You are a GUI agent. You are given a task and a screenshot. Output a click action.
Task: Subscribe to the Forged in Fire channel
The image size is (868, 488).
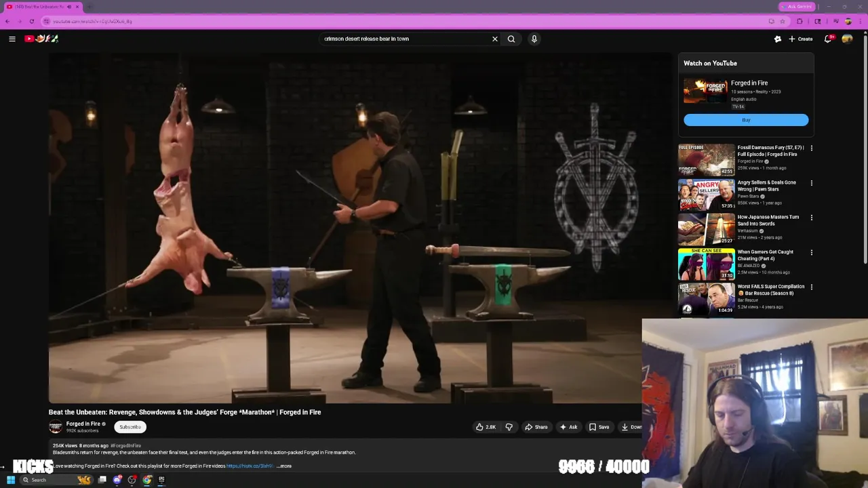130,427
